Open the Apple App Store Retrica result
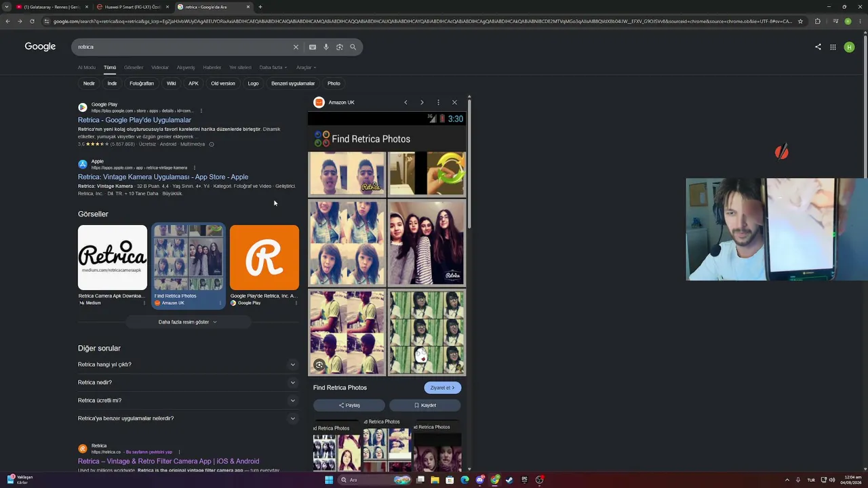Viewport: 868px width, 488px height. (x=163, y=177)
